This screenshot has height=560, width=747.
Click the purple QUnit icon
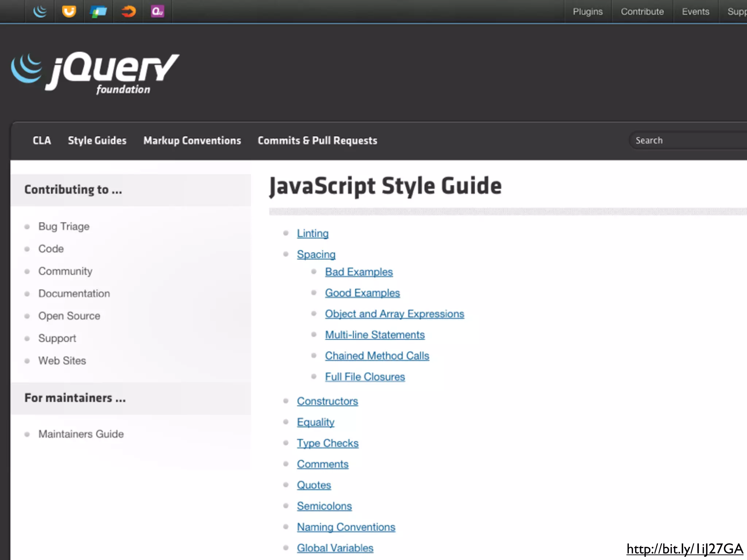[x=158, y=12]
